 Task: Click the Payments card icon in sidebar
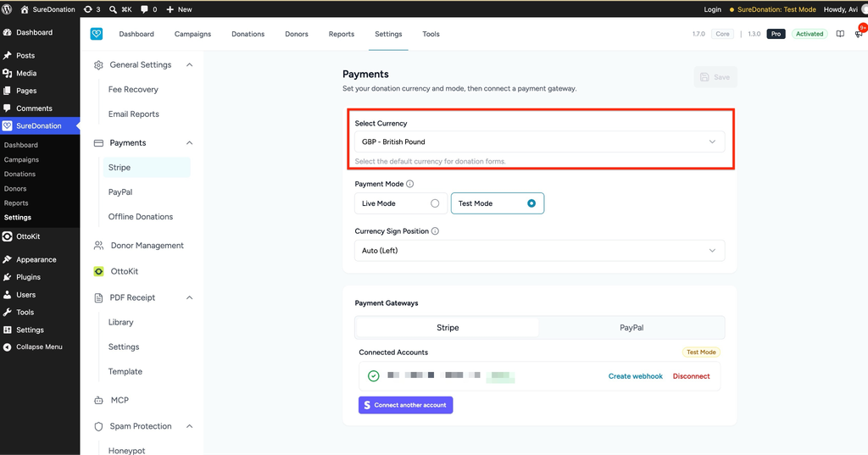point(98,143)
